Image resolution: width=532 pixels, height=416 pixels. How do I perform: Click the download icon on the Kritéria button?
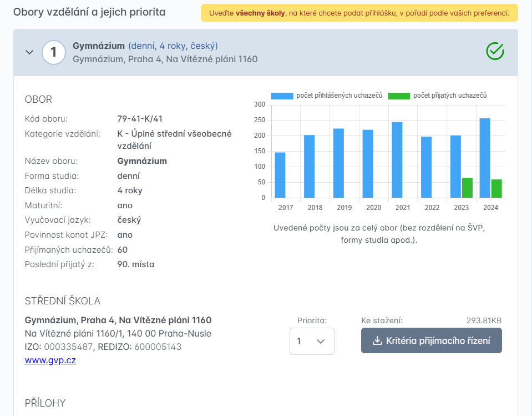(x=377, y=340)
